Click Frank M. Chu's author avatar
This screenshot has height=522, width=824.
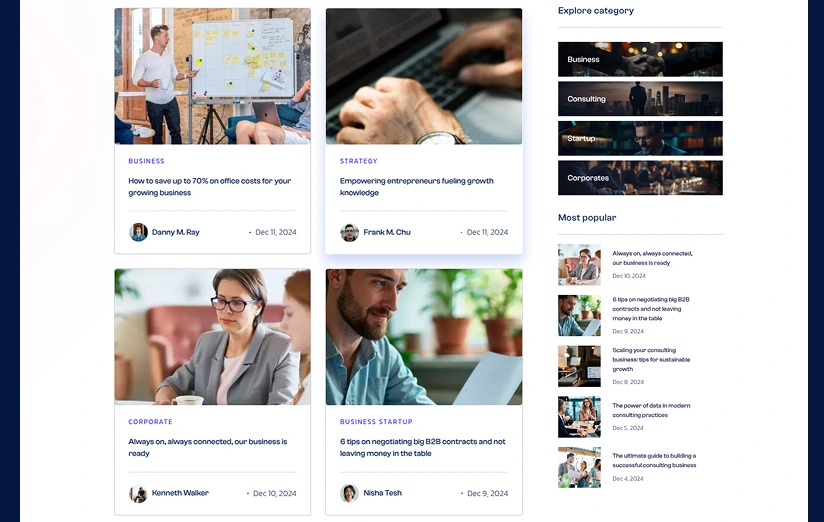[349, 232]
